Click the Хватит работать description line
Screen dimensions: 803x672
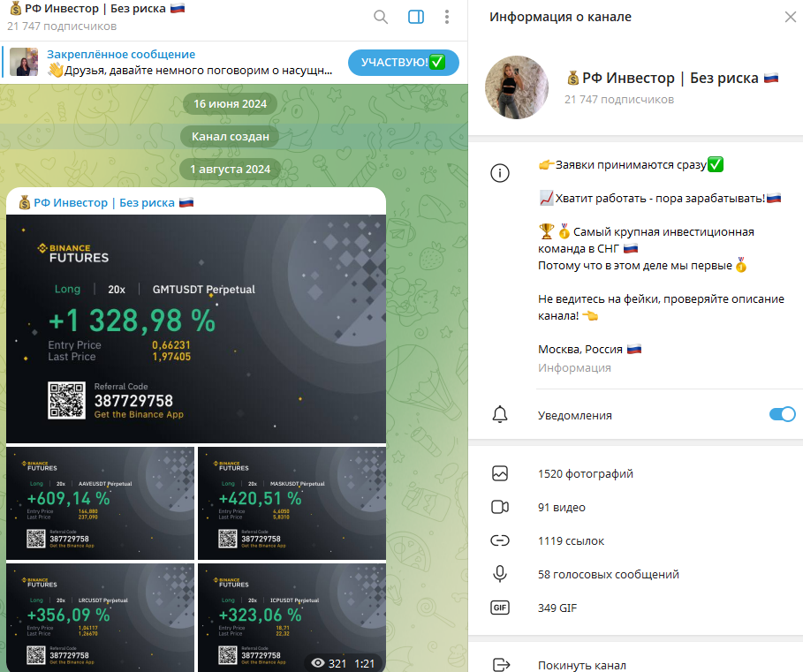(x=660, y=198)
